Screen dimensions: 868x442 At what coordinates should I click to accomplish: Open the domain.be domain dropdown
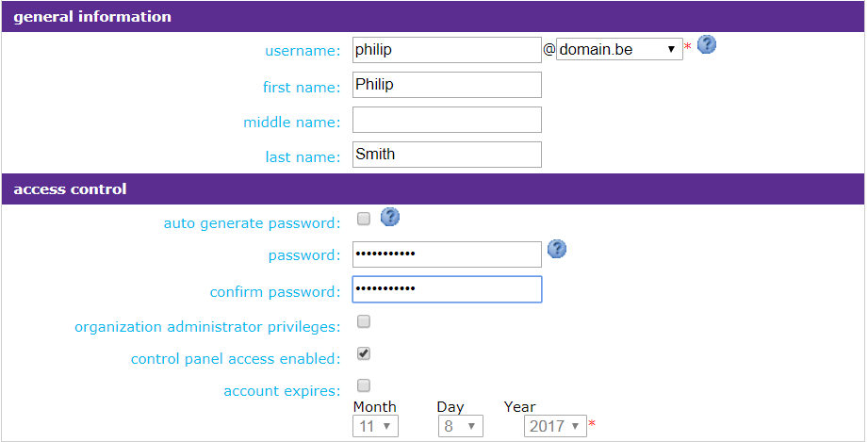tap(619, 49)
